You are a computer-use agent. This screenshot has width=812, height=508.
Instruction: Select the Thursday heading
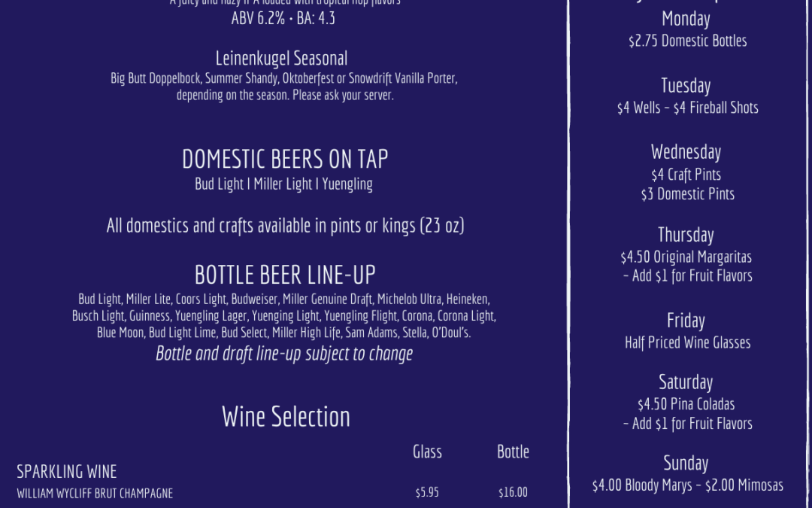click(x=686, y=235)
